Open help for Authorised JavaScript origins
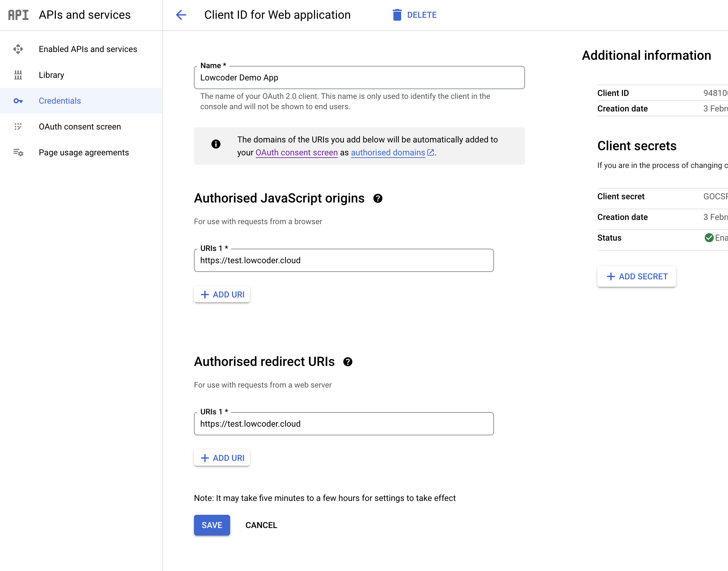The image size is (728, 571). click(x=378, y=199)
